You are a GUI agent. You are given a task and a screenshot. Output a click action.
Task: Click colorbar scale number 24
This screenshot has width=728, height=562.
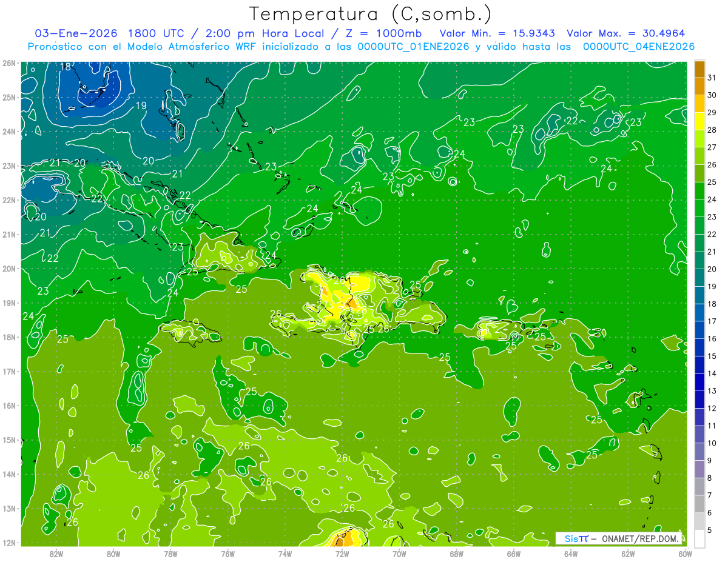click(712, 199)
